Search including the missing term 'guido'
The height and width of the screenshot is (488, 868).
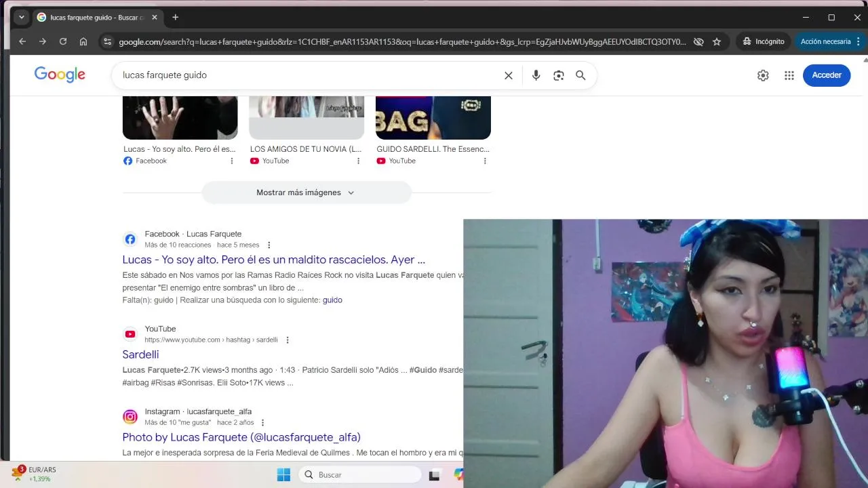332,300
